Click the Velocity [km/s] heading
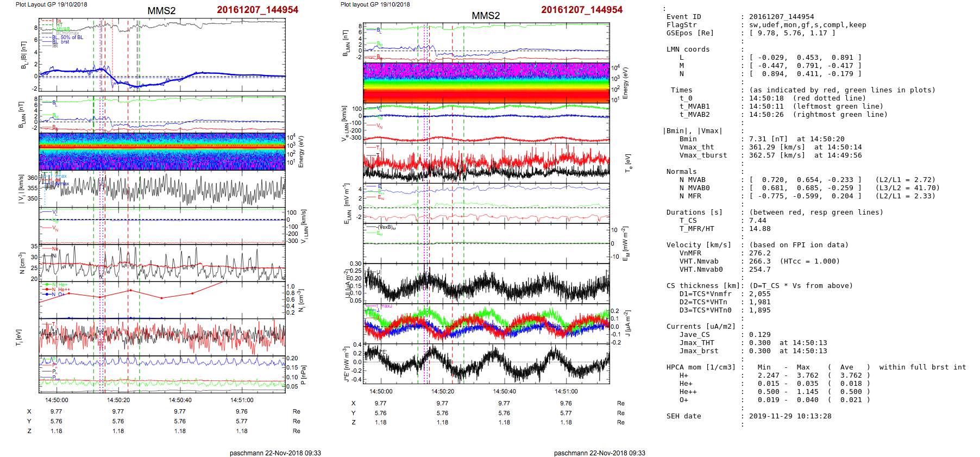Screen dimensions: 980x457 coord(699,245)
